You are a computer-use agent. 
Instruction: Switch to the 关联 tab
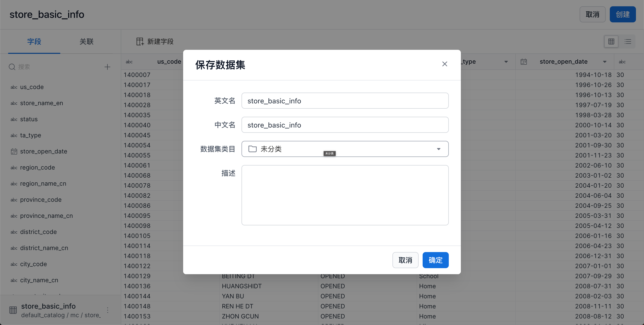86,42
